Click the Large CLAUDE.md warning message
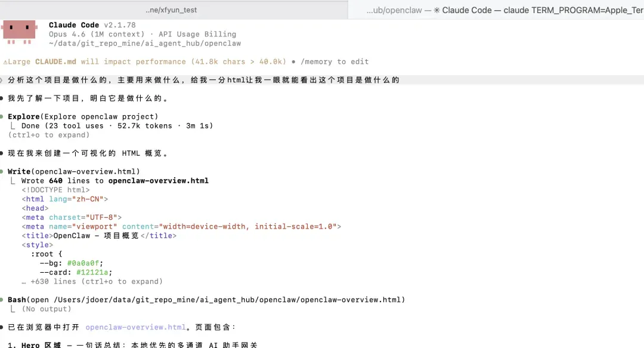Viewport: 644px width, 348px height. pos(144,61)
